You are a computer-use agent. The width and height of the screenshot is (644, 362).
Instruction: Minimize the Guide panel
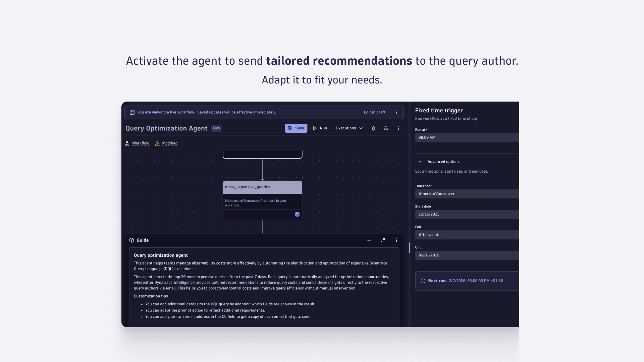coord(369,240)
